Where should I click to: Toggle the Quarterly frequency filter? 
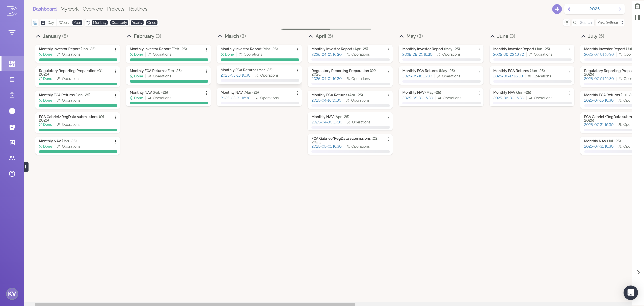click(x=119, y=23)
